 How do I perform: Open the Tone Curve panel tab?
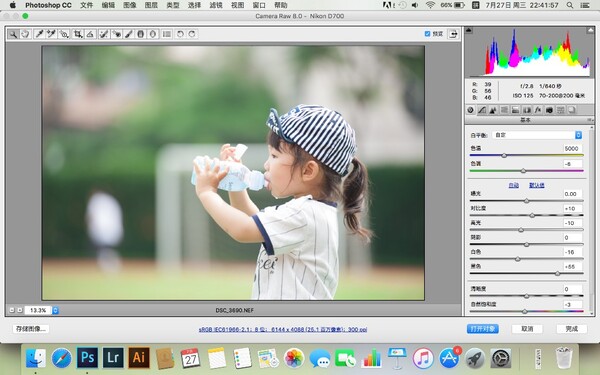(x=482, y=110)
